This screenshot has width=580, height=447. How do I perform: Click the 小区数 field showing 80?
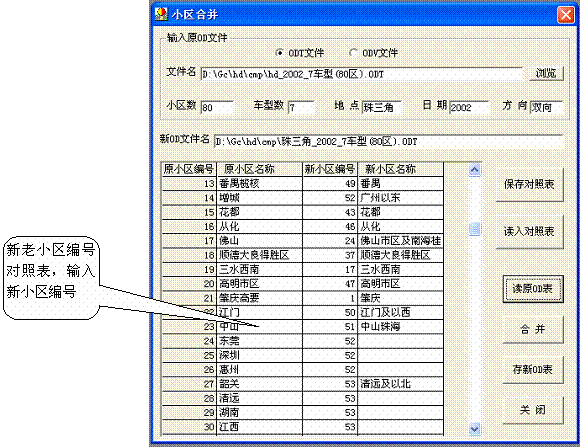coord(217,107)
